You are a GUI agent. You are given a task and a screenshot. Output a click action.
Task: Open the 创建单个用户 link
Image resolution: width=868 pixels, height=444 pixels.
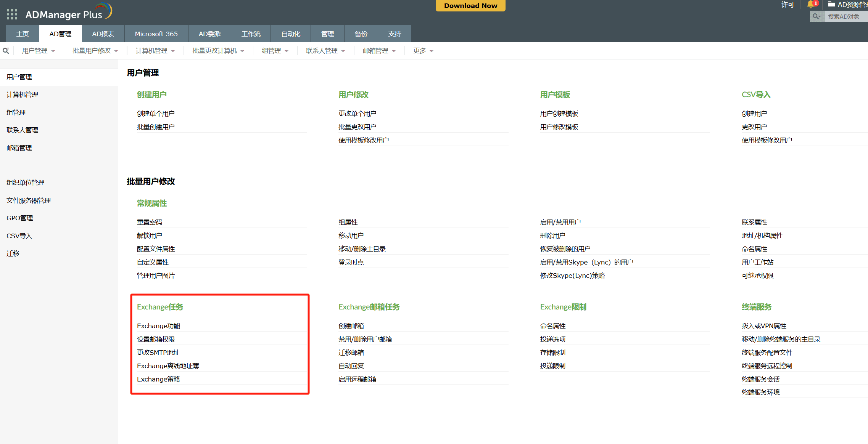156,114
